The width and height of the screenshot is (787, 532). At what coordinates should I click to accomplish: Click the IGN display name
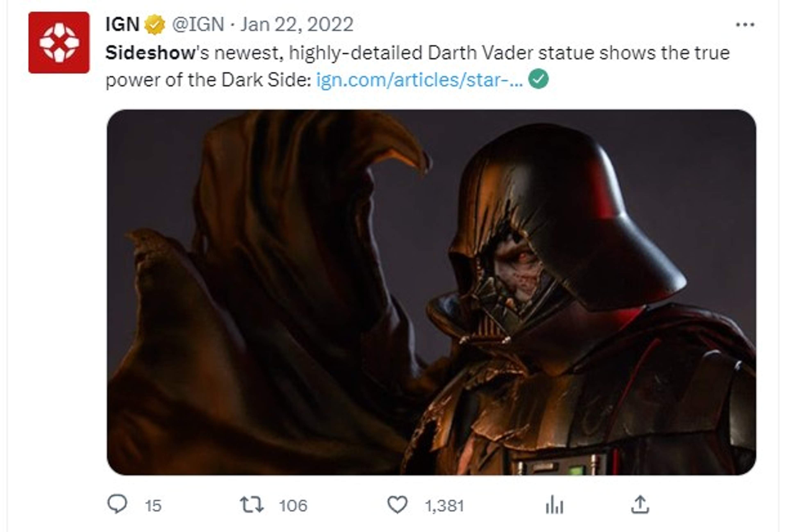point(123,24)
